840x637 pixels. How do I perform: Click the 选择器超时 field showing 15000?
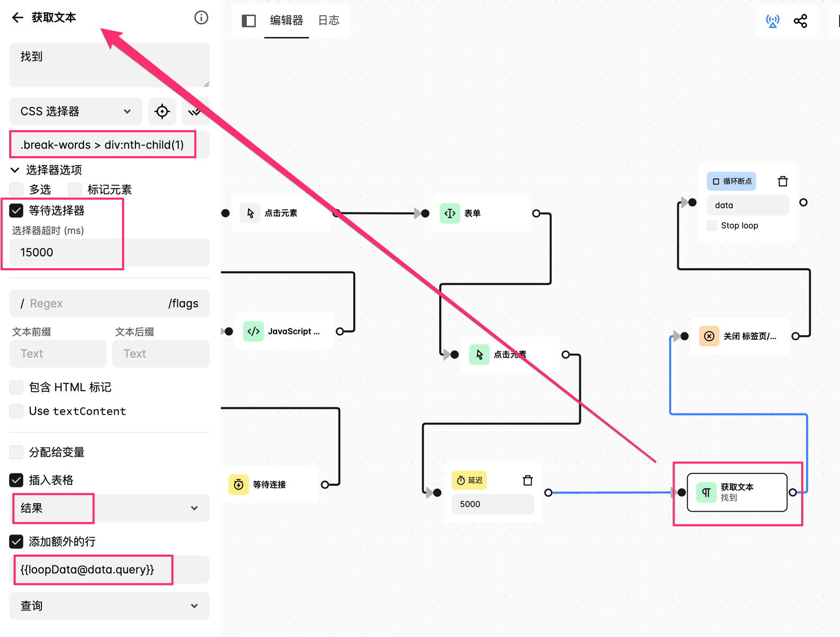coord(109,253)
